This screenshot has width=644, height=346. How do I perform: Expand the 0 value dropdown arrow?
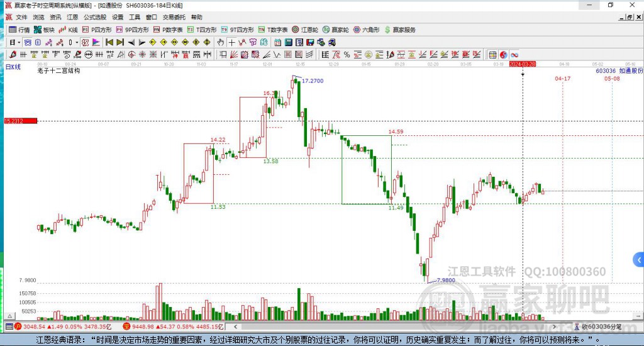coord(77,42)
